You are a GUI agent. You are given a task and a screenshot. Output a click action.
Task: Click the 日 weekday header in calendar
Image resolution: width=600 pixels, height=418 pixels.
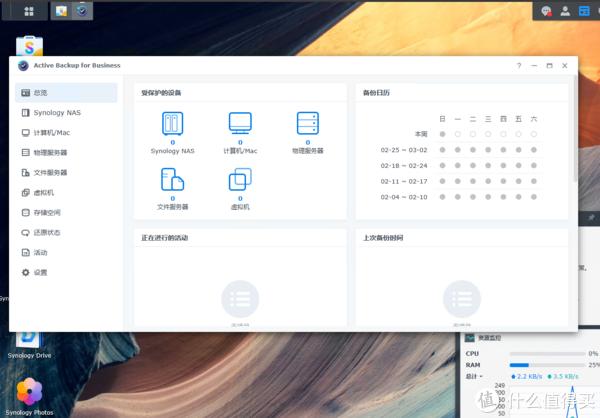(442, 119)
